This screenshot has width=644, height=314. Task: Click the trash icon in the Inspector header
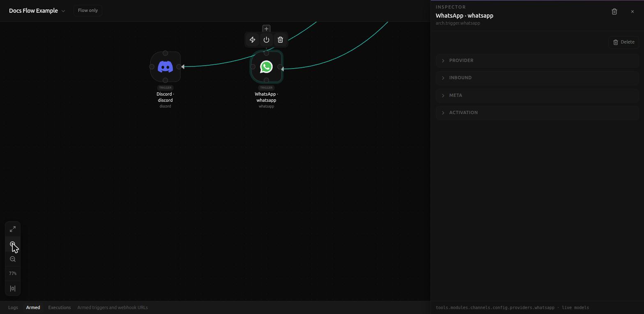614,11
